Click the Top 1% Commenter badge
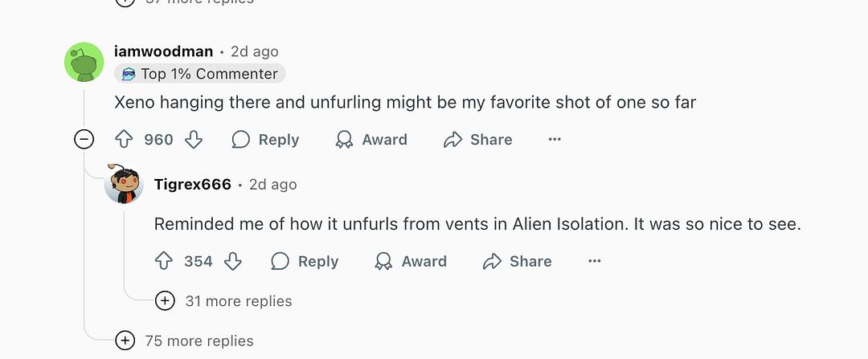Screen dimensions: 868x359 point(200,74)
